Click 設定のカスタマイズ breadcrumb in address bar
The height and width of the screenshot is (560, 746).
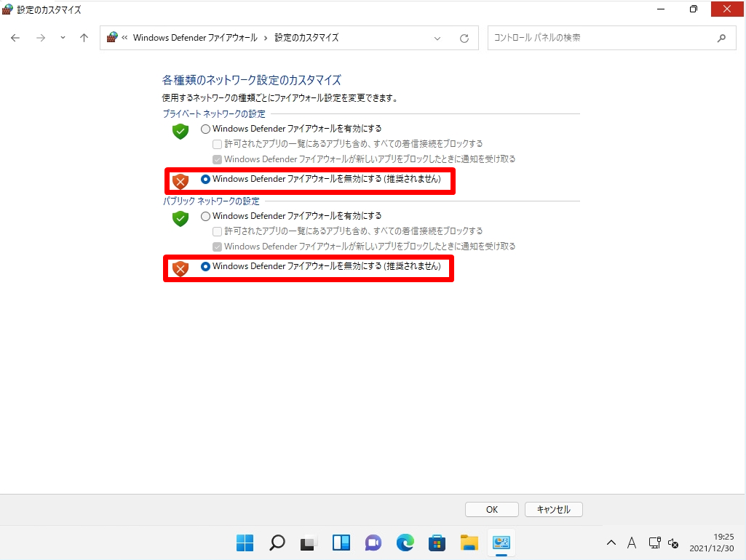(x=307, y=38)
